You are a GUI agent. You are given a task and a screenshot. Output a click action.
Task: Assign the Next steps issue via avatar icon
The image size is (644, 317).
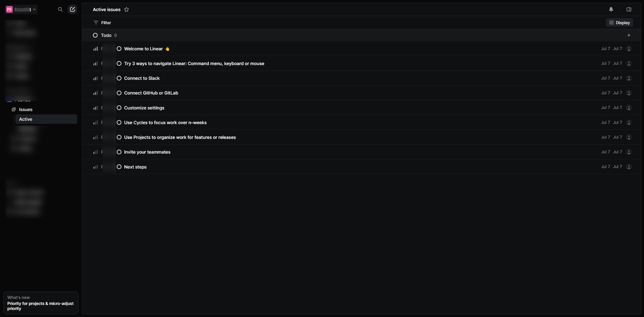coord(629,167)
